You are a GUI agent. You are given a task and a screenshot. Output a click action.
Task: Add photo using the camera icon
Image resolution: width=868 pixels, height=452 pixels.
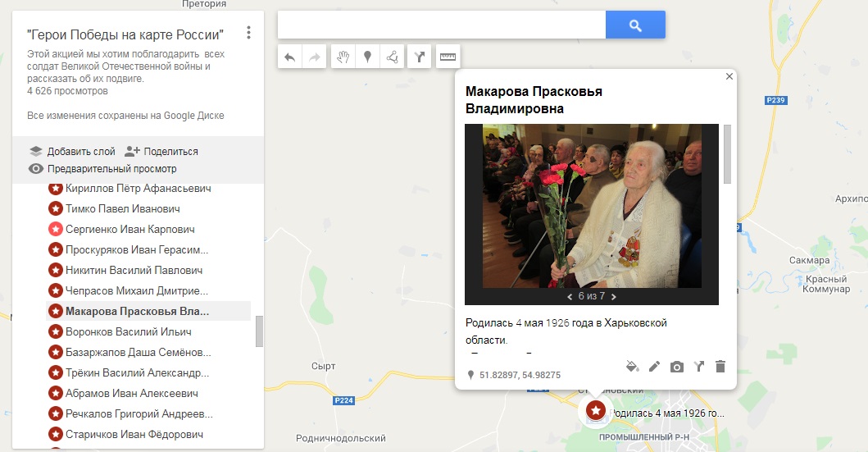click(676, 367)
